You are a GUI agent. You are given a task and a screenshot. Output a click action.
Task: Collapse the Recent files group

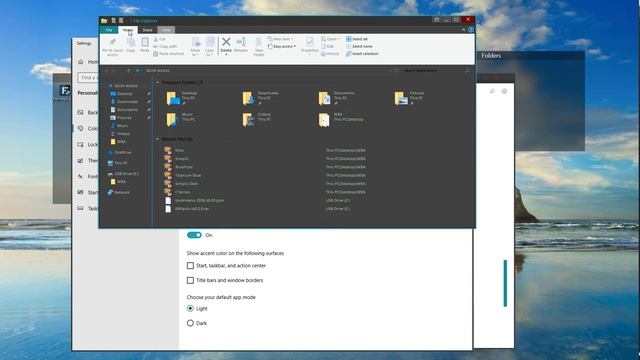[158, 139]
